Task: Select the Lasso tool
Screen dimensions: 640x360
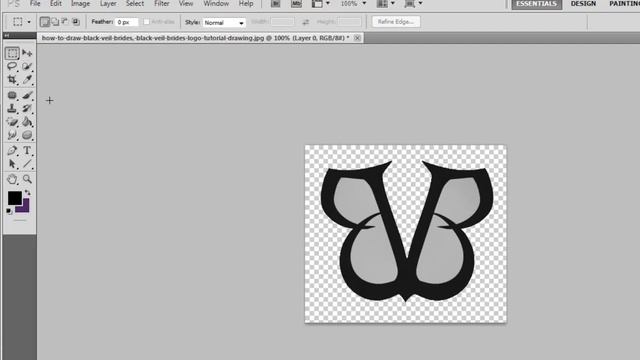Action: [12, 66]
